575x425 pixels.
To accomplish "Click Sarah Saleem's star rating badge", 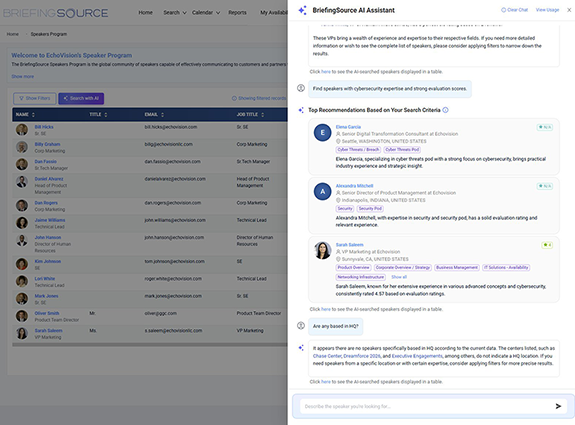I will coord(547,245).
